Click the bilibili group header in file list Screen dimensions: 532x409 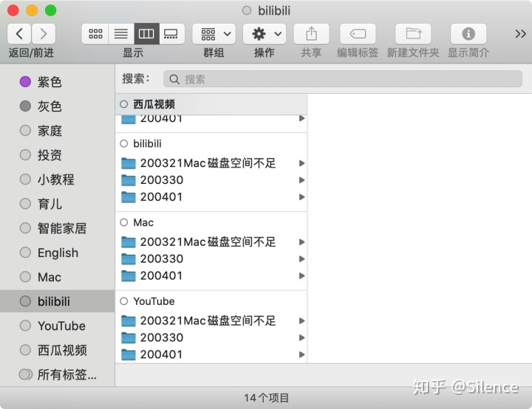click(211, 143)
